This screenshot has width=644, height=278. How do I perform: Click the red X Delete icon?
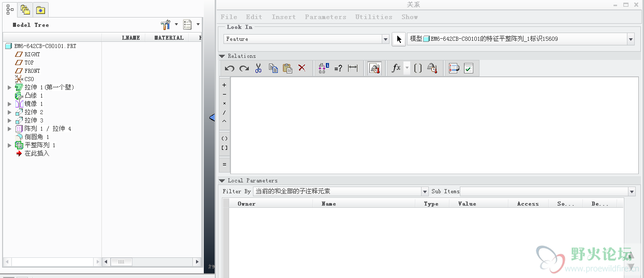tap(302, 68)
